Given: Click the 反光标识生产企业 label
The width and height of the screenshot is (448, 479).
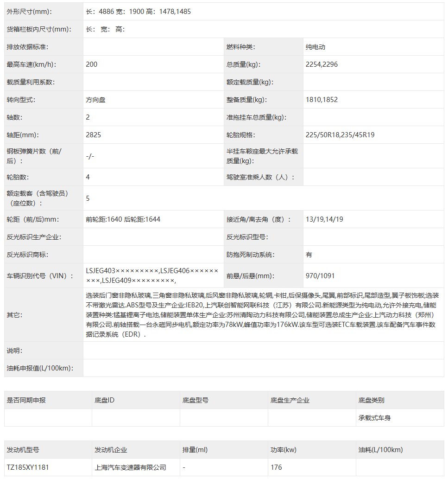Looking at the screenshot, I should click(x=34, y=237).
